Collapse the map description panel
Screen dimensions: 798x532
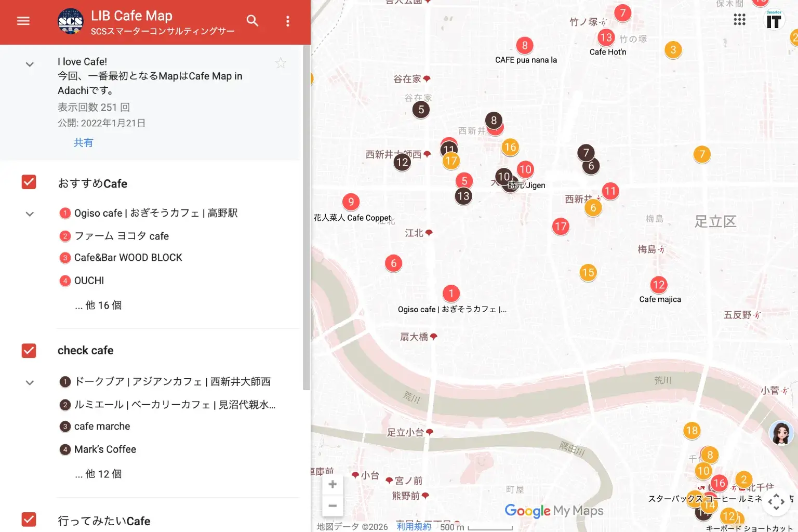[29, 64]
